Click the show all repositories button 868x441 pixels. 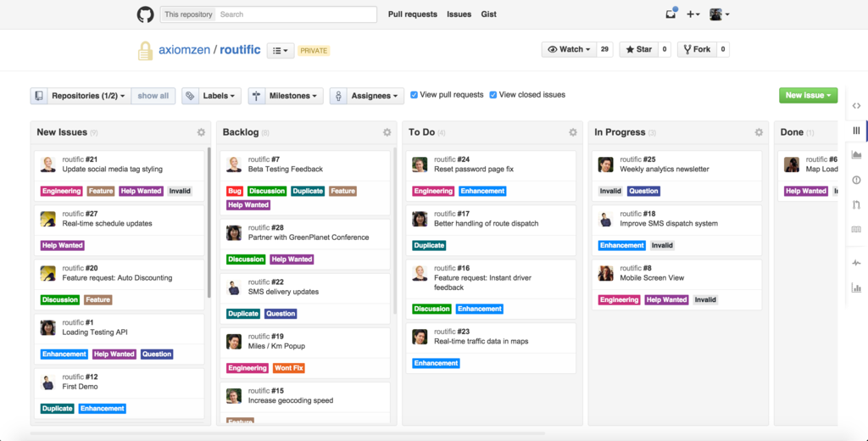click(x=153, y=96)
